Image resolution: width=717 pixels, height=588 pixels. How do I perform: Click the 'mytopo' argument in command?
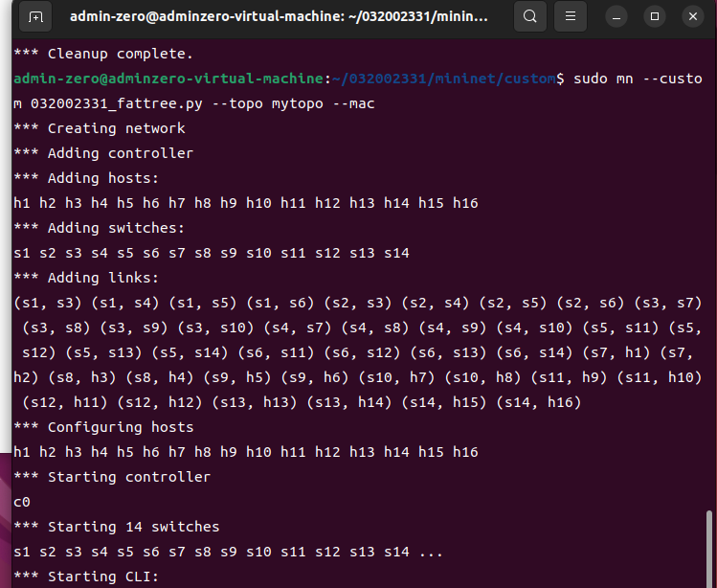pyautogui.click(x=297, y=103)
